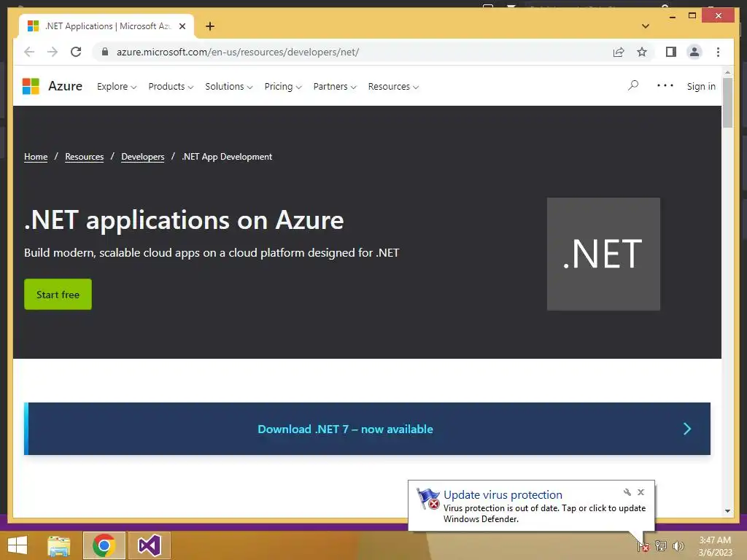Bookmark this tab with the star icon
Viewport: 747px width, 560px height.
tap(642, 52)
